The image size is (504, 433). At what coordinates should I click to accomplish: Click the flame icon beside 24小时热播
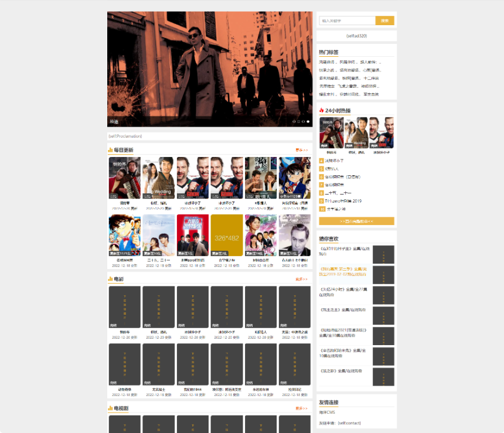point(321,110)
